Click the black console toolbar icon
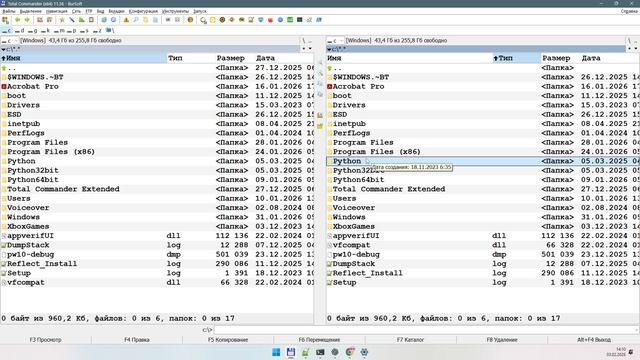The height and width of the screenshot is (360, 640). tap(300, 20)
